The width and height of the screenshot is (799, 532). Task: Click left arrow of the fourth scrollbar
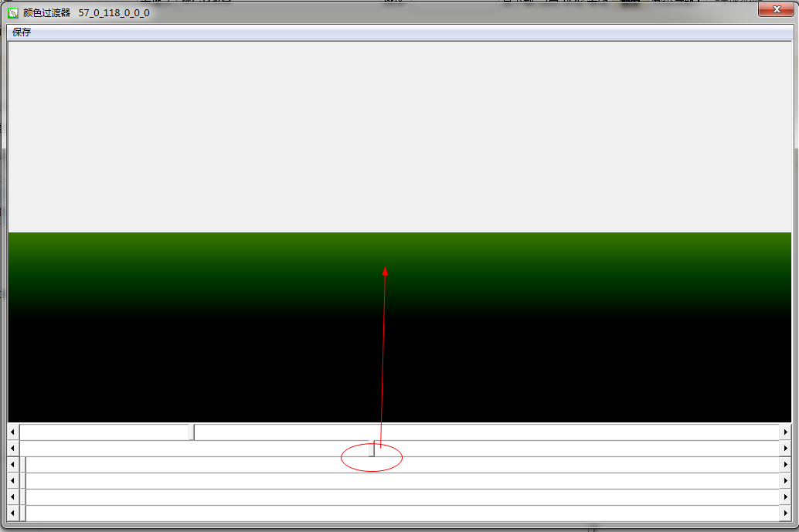[x=13, y=480]
